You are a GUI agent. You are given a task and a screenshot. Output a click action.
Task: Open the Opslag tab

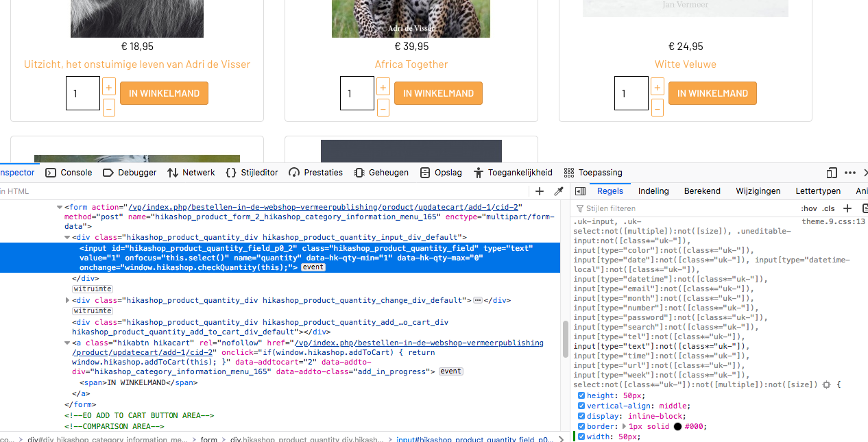click(441, 173)
